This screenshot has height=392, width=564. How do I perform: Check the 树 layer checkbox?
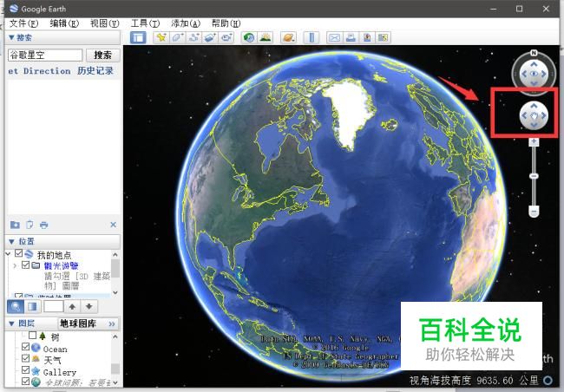(x=32, y=336)
